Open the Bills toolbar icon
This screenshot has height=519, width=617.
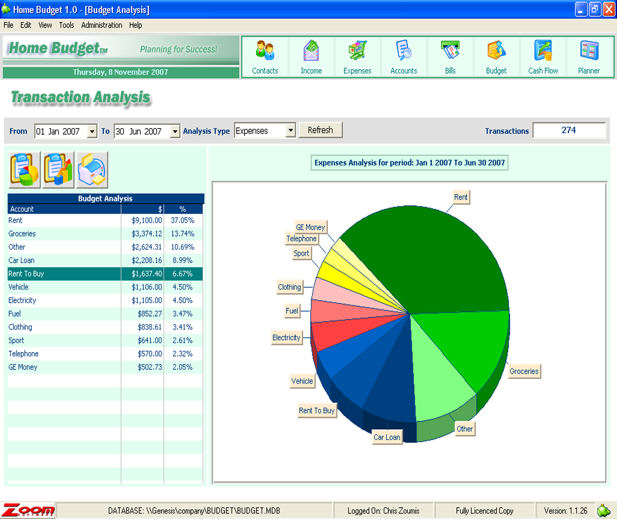(450, 57)
